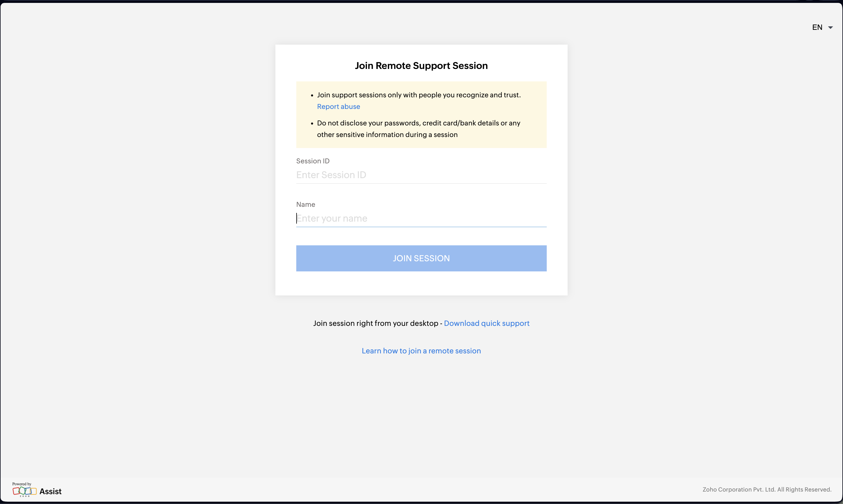Click the Zoho Corporation copyright text
Screen dimensions: 843x504
(x=767, y=489)
